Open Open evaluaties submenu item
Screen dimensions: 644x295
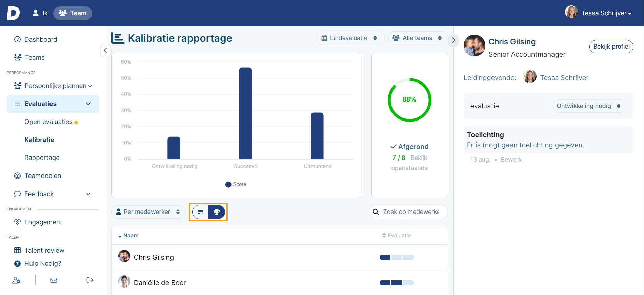[48, 122]
